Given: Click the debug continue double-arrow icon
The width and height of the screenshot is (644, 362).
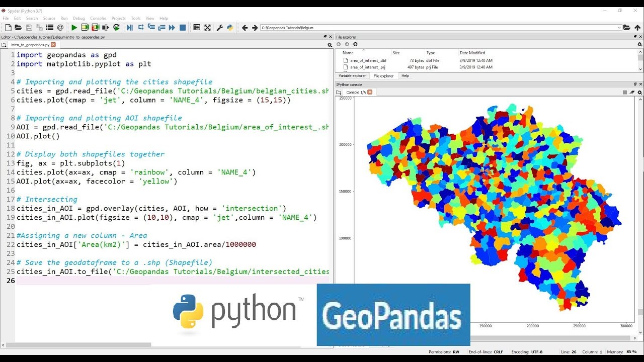Looking at the screenshot, I should tap(172, 28).
